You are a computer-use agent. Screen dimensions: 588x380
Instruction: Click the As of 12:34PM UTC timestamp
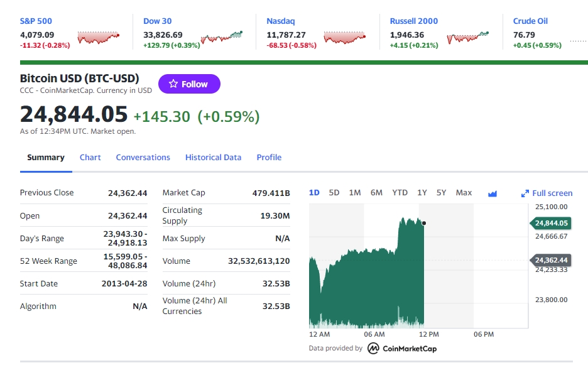78,131
